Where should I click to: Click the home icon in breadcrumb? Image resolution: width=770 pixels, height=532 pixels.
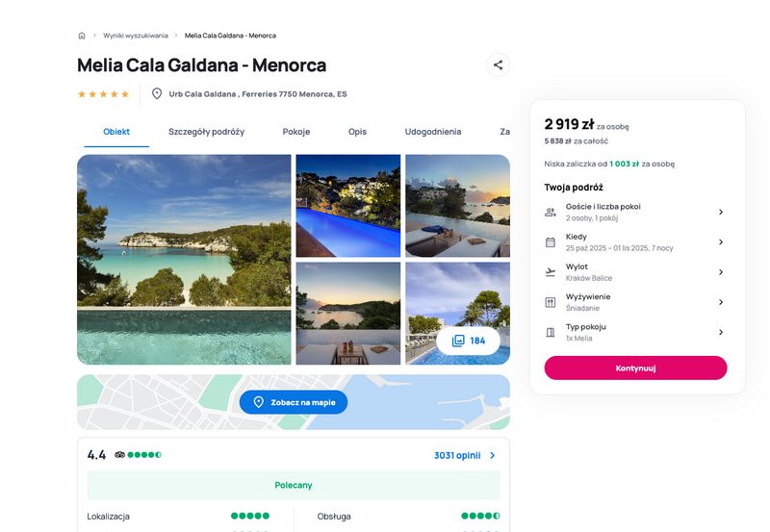point(82,36)
